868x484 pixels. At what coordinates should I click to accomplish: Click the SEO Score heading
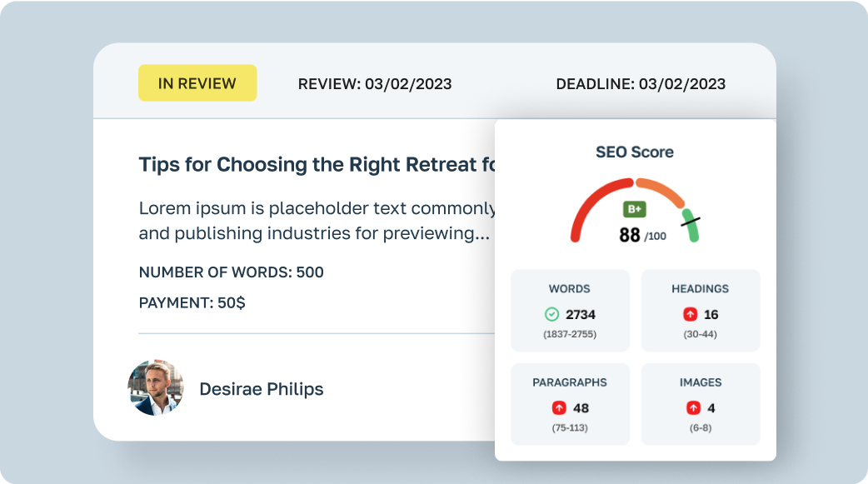tap(635, 152)
